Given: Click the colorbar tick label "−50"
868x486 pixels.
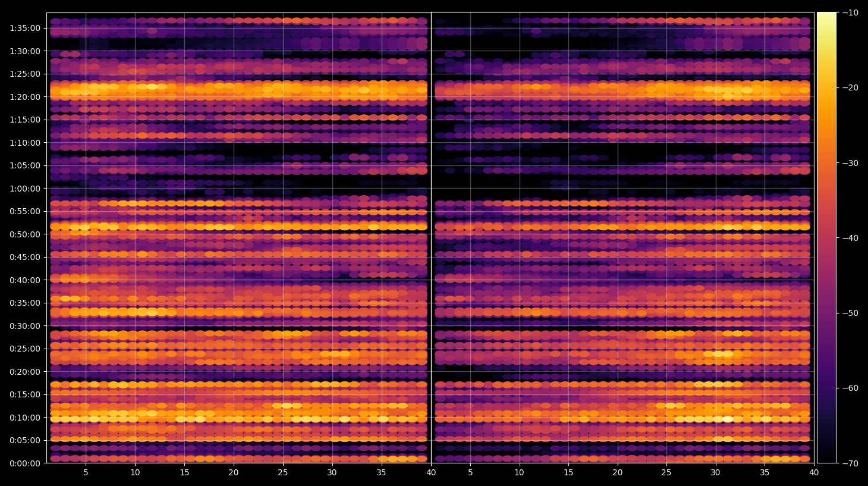Looking at the screenshot, I should pos(851,313).
